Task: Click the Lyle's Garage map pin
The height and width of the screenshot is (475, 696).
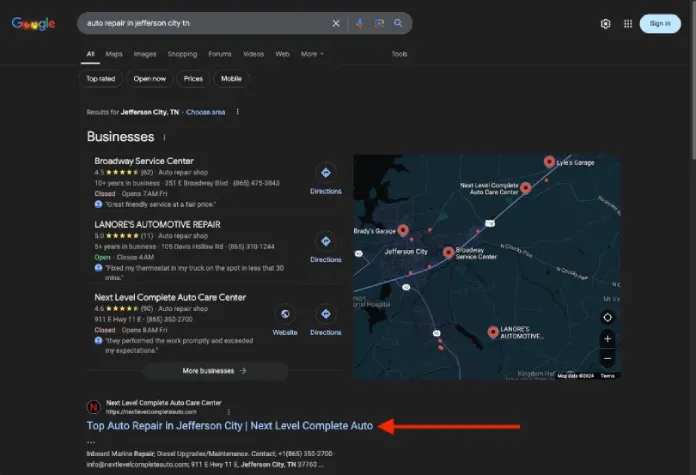Action: [549, 162]
